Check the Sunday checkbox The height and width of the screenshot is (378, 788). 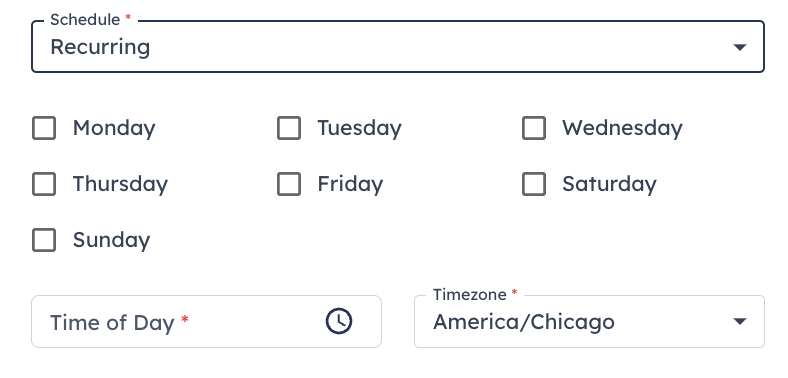(44, 240)
